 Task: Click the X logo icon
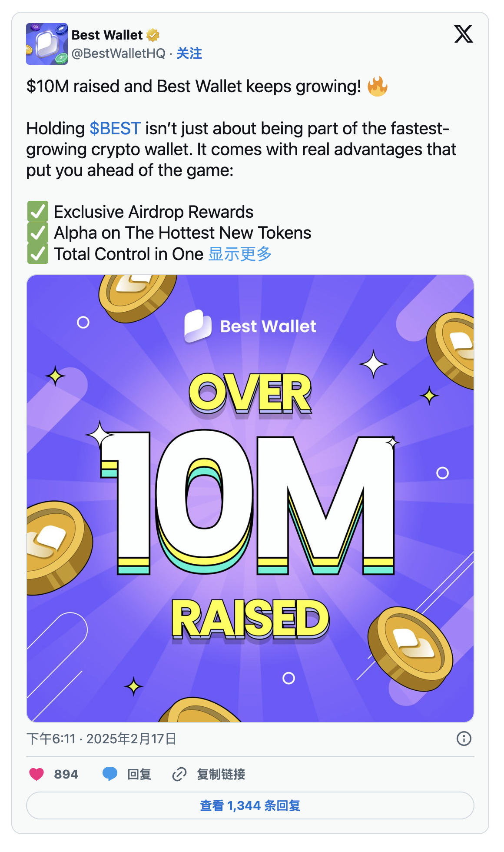tap(463, 34)
